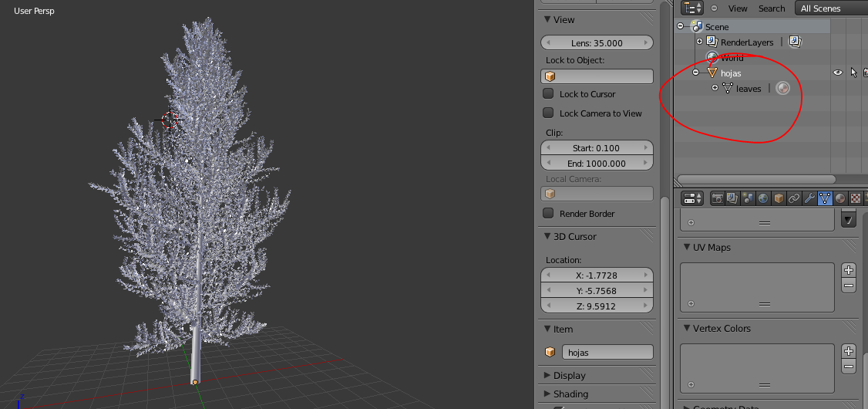Collapse the hojas object node
This screenshot has width=868, height=409.
tap(696, 73)
